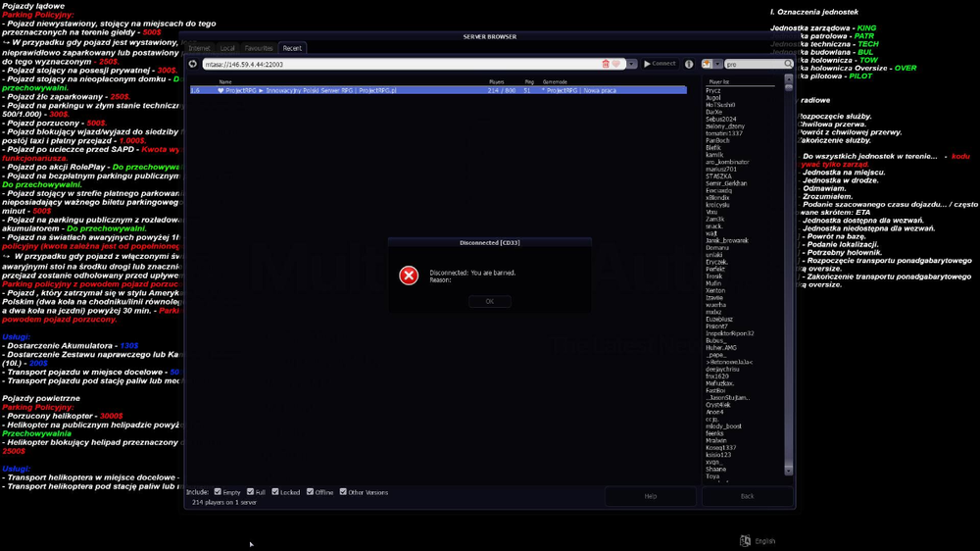Select player 'ksisio123' in player list
980x551 pixels.
click(x=718, y=455)
